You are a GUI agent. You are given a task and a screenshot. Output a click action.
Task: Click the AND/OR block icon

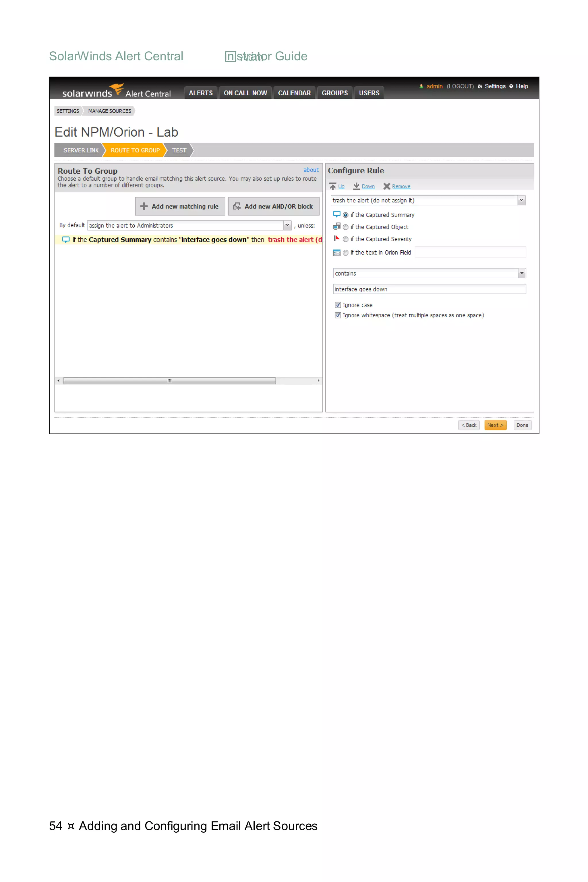(x=237, y=206)
